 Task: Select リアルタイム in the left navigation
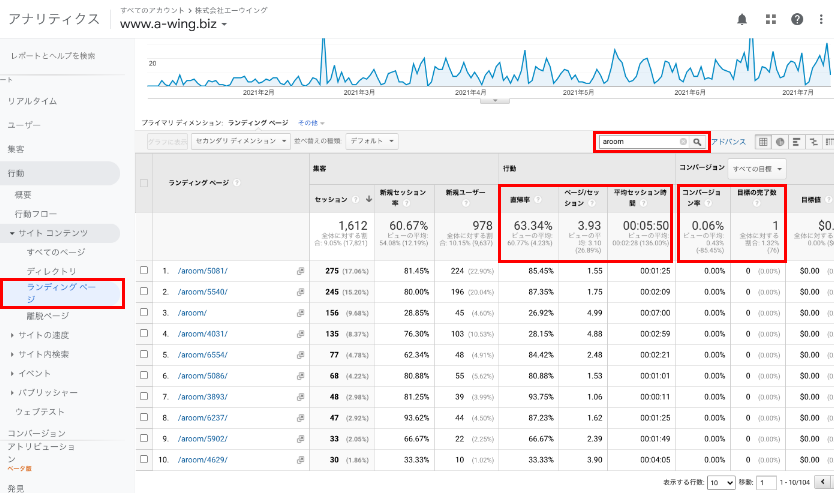pyautogui.click(x=32, y=101)
